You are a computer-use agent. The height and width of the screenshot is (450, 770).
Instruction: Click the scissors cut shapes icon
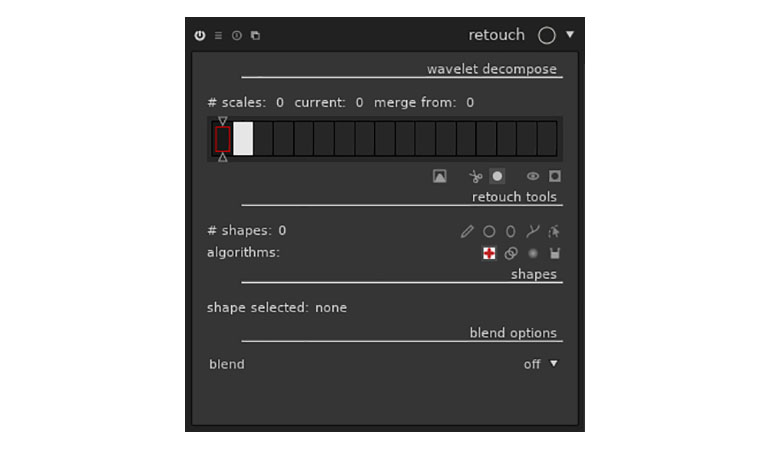[x=476, y=176]
